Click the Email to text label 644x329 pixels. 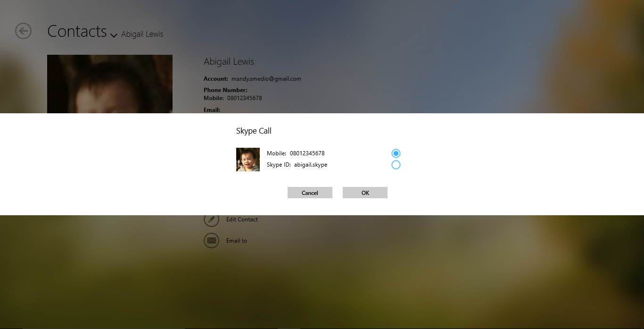(x=237, y=241)
